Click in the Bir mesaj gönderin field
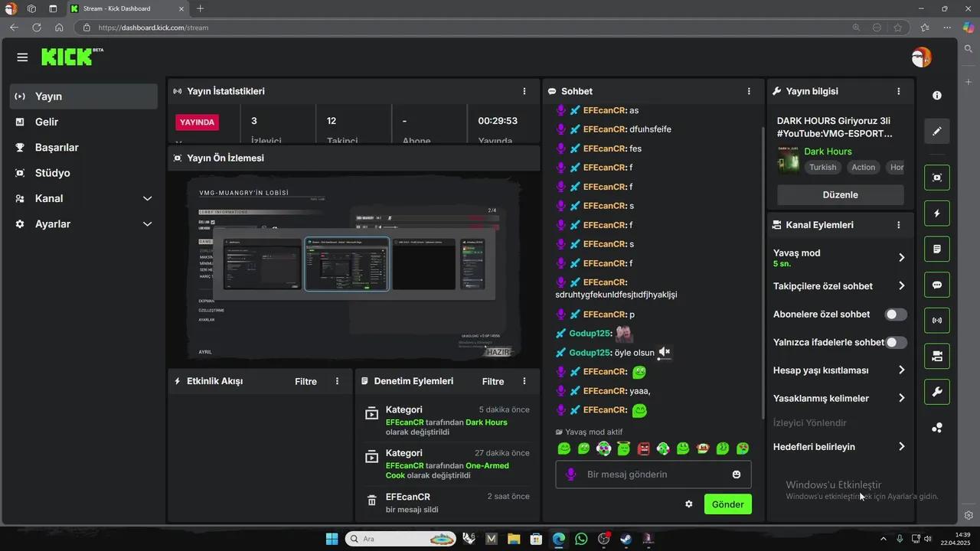Viewport: 980px width, 551px height. 653,474
